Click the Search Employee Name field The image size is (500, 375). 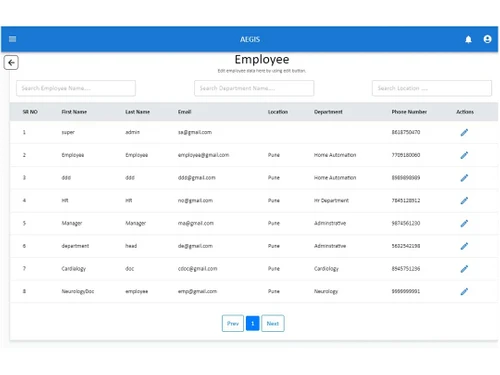coord(76,88)
